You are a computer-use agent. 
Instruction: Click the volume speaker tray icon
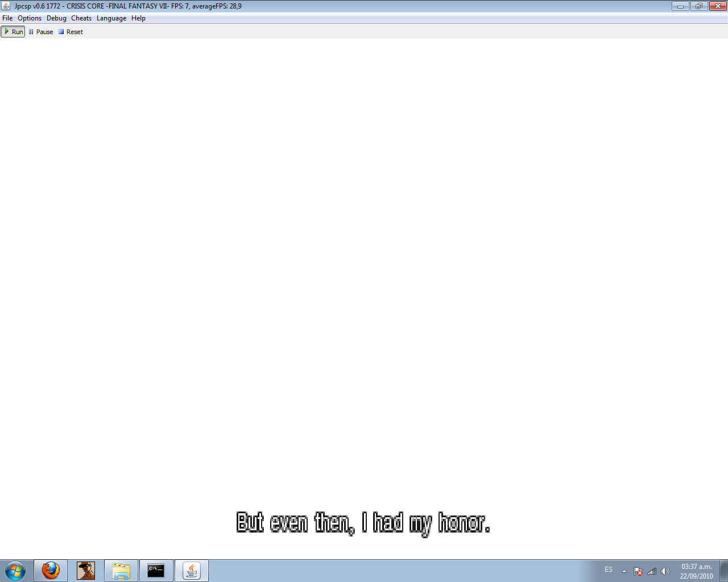click(665, 571)
